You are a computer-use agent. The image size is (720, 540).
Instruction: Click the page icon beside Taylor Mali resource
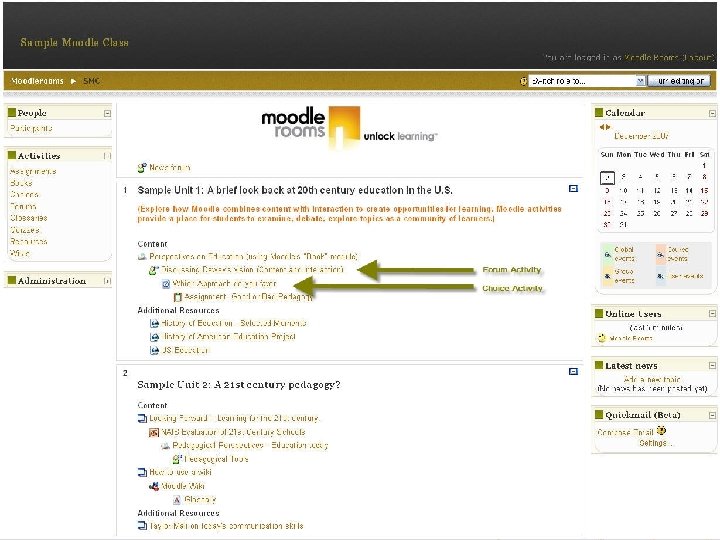[142, 526]
